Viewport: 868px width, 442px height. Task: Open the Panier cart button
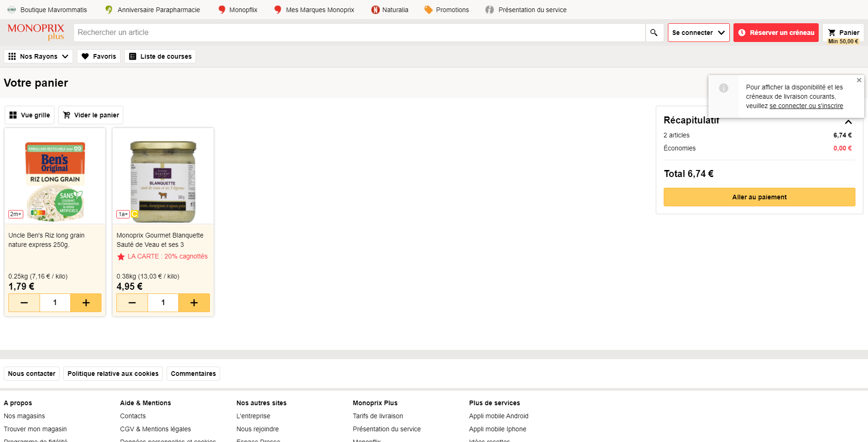click(843, 33)
